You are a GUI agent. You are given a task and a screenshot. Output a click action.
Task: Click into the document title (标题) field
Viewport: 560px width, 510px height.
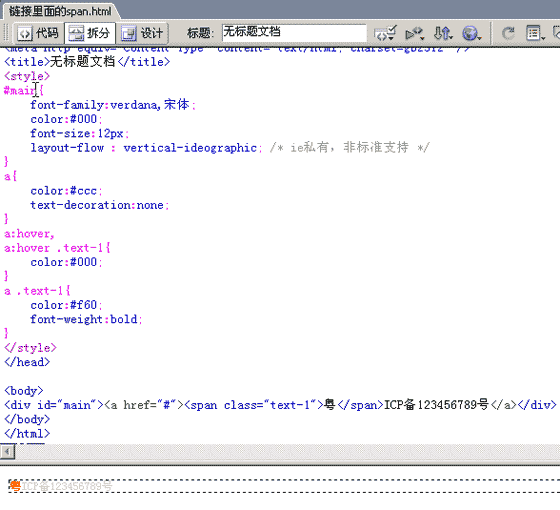(x=294, y=33)
